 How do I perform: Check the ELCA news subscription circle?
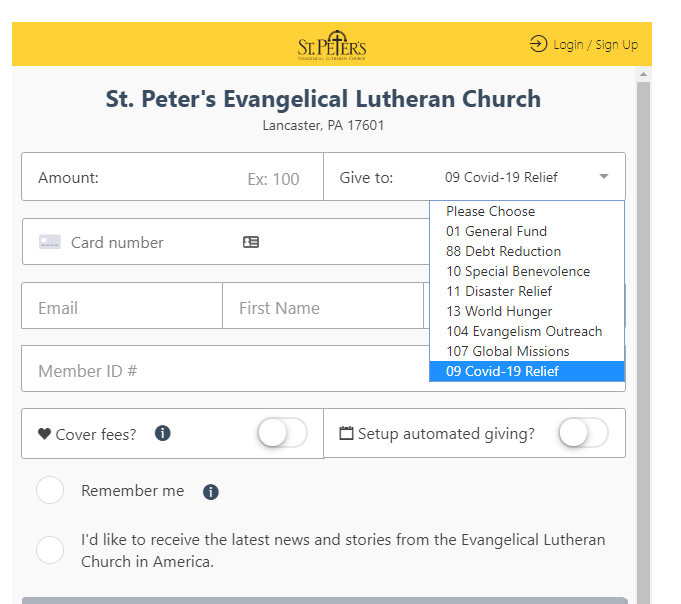point(50,550)
